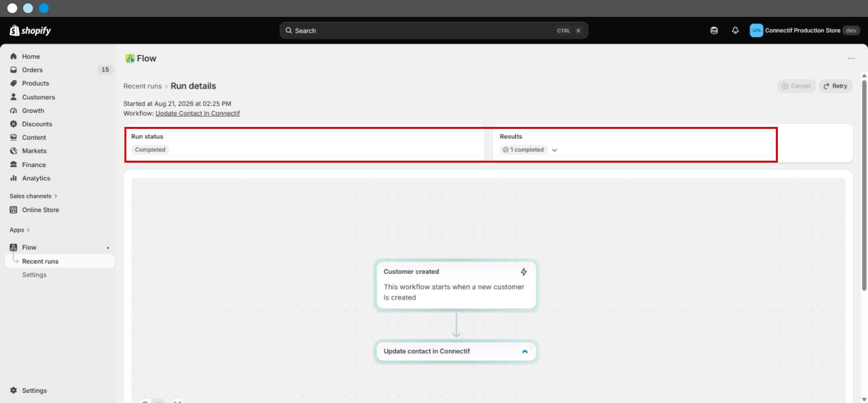This screenshot has width=868, height=403.
Task: Click the scrollbar down arrow
Action: tap(864, 399)
